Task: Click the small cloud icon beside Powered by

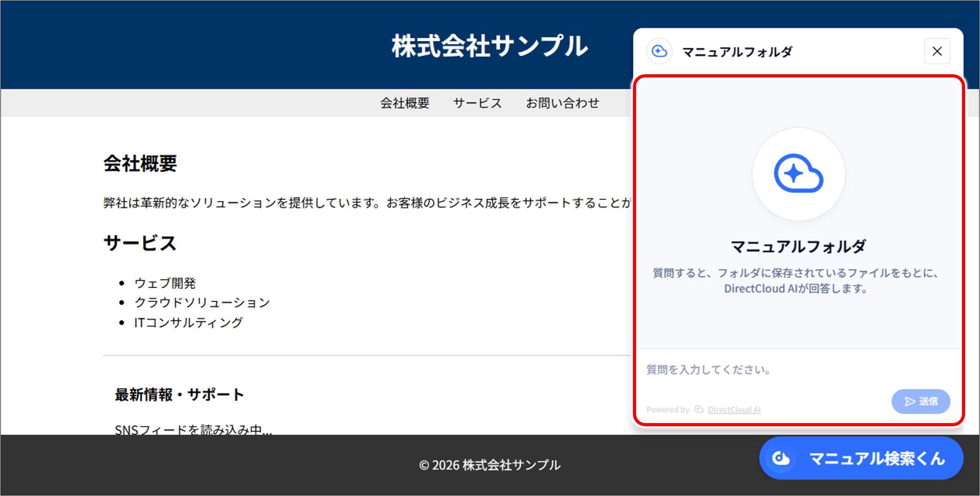Action: [x=699, y=409]
